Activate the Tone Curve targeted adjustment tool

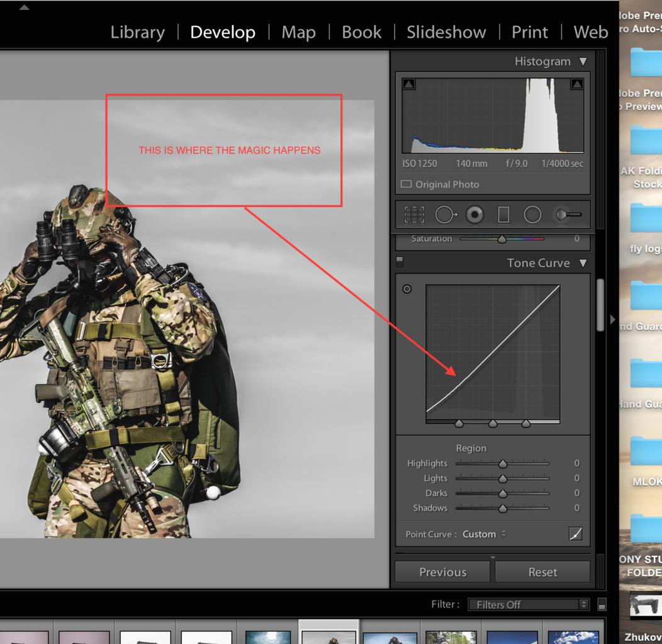point(407,290)
